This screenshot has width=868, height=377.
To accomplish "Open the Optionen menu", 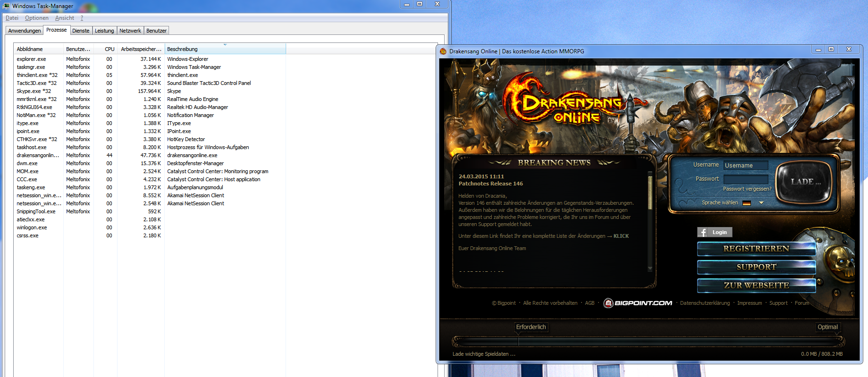I will (x=36, y=18).
